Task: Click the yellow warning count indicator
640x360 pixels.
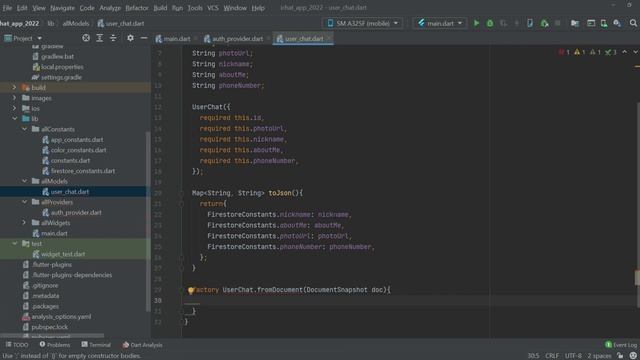Action: [580, 52]
